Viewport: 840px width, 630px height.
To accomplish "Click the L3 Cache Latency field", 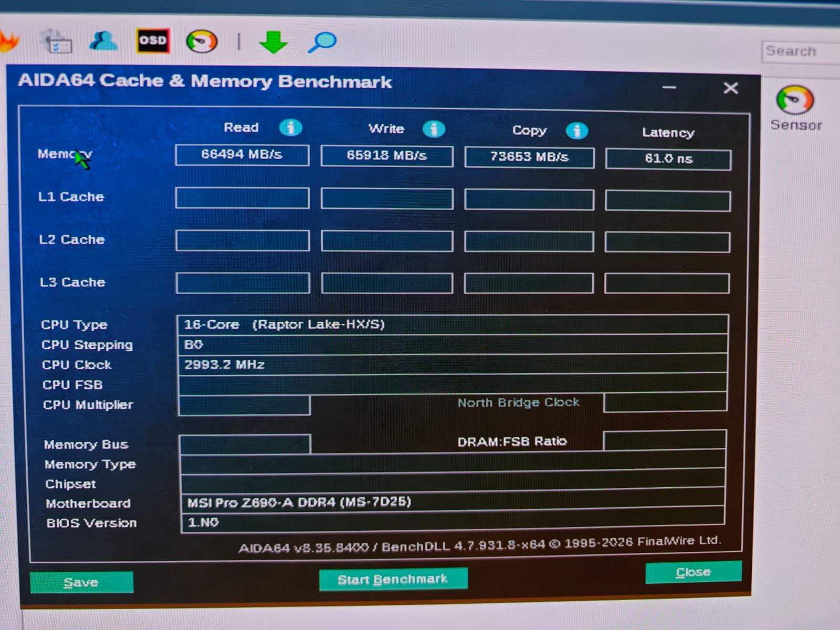I will pos(667,283).
